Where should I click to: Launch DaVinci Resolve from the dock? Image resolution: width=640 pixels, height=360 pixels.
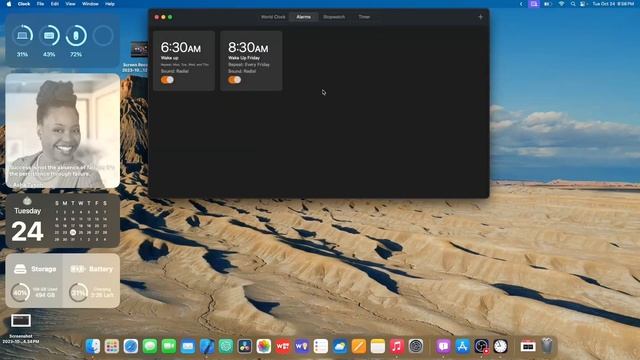coord(245,346)
